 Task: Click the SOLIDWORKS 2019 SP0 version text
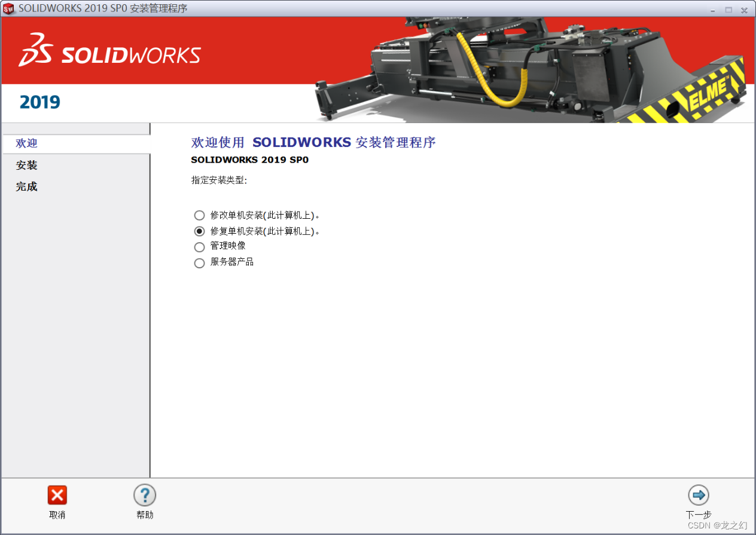249,160
